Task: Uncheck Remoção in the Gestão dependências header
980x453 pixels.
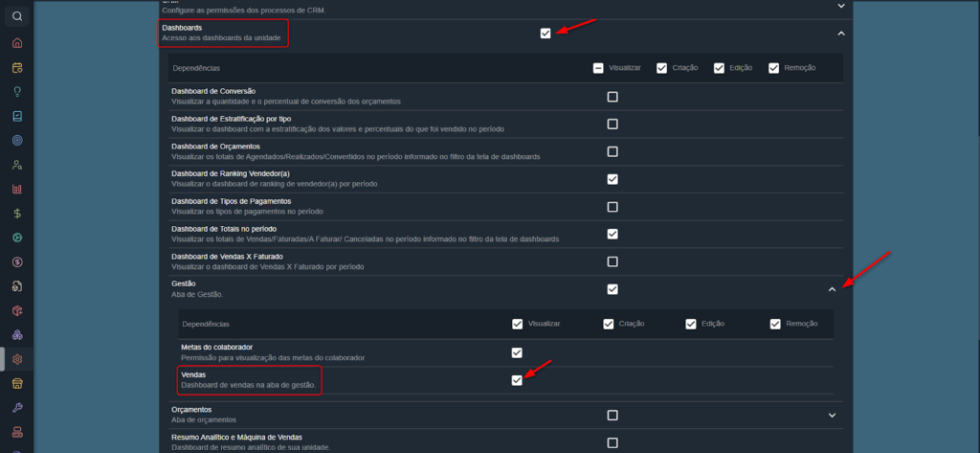Action: pyautogui.click(x=775, y=324)
